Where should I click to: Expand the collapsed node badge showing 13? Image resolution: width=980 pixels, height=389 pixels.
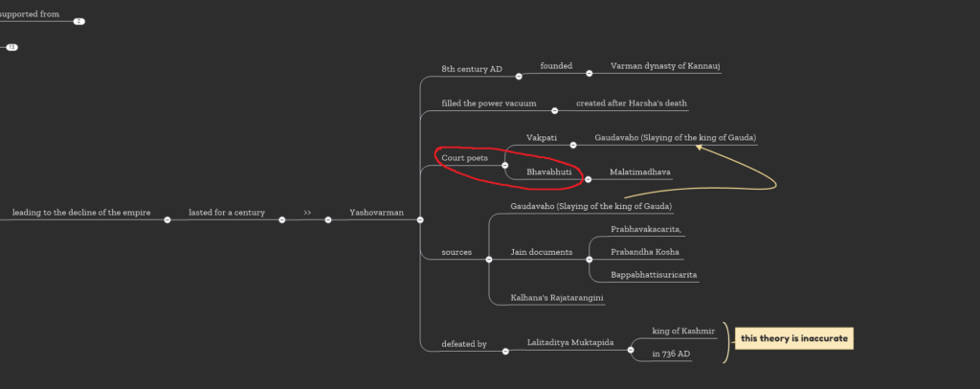pyautogui.click(x=11, y=47)
